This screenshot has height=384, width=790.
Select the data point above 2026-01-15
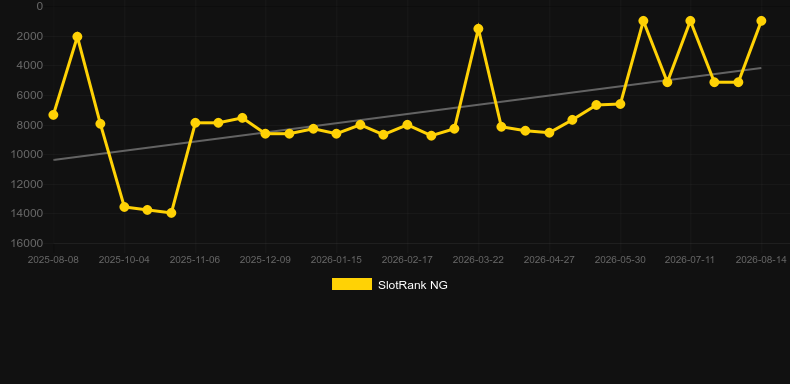tap(337, 134)
